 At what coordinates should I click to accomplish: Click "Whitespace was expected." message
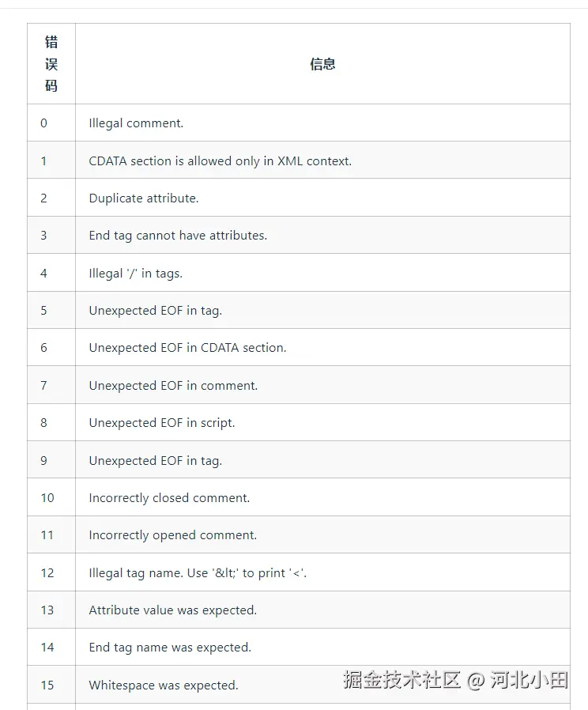tap(163, 685)
